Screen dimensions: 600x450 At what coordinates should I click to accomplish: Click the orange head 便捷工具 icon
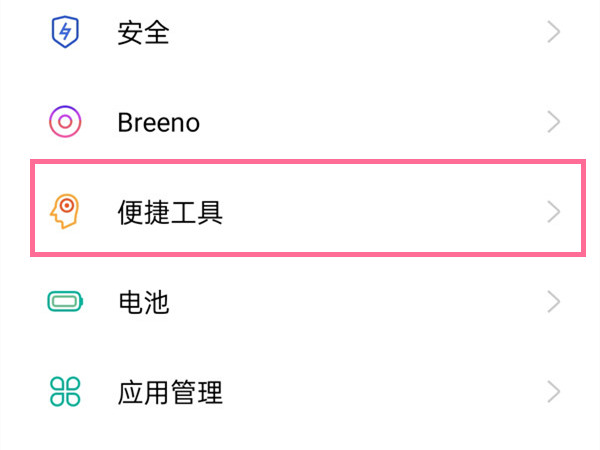pos(64,211)
